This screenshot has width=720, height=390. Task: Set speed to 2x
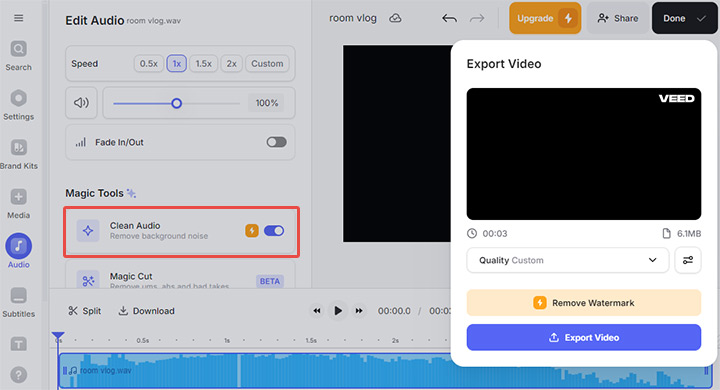[x=231, y=63]
